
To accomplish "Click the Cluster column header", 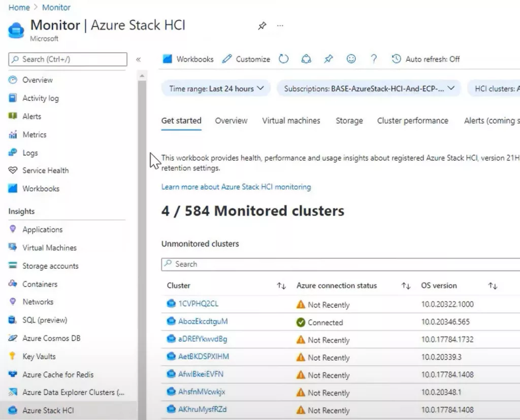I will pyautogui.click(x=178, y=286).
